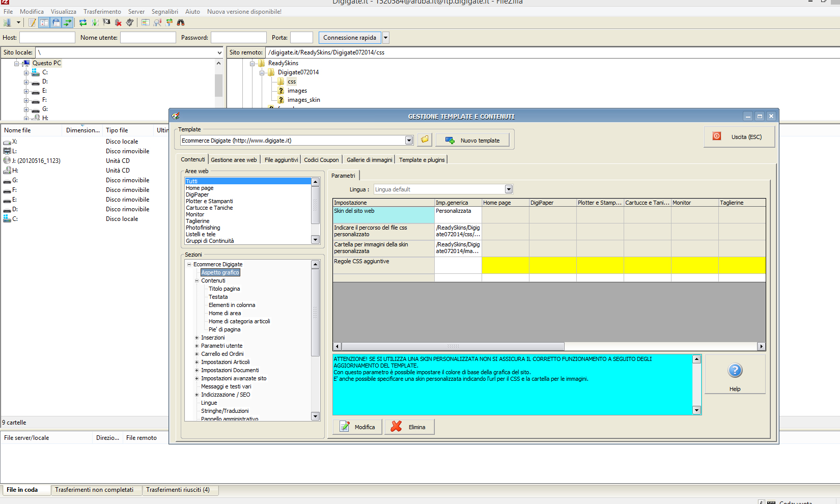840x504 pixels.
Task: Open the Modifica menu
Action: pyautogui.click(x=32, y=11)
